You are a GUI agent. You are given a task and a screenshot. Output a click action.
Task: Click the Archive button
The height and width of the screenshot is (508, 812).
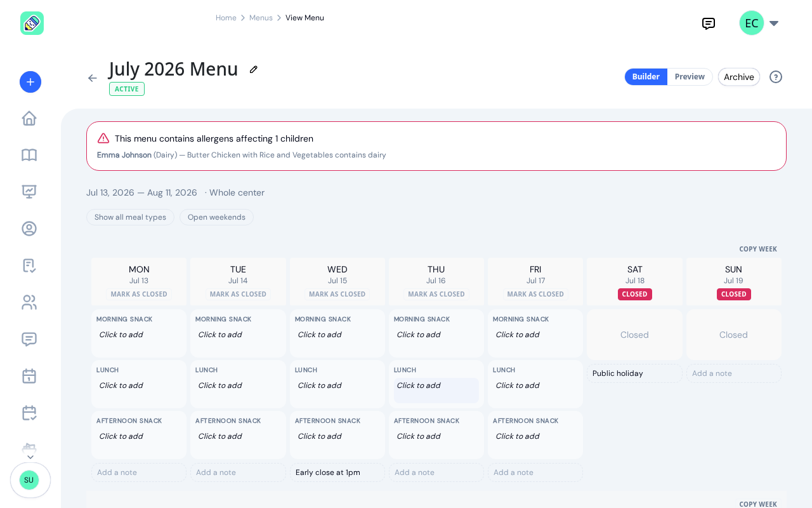(739, 77)
